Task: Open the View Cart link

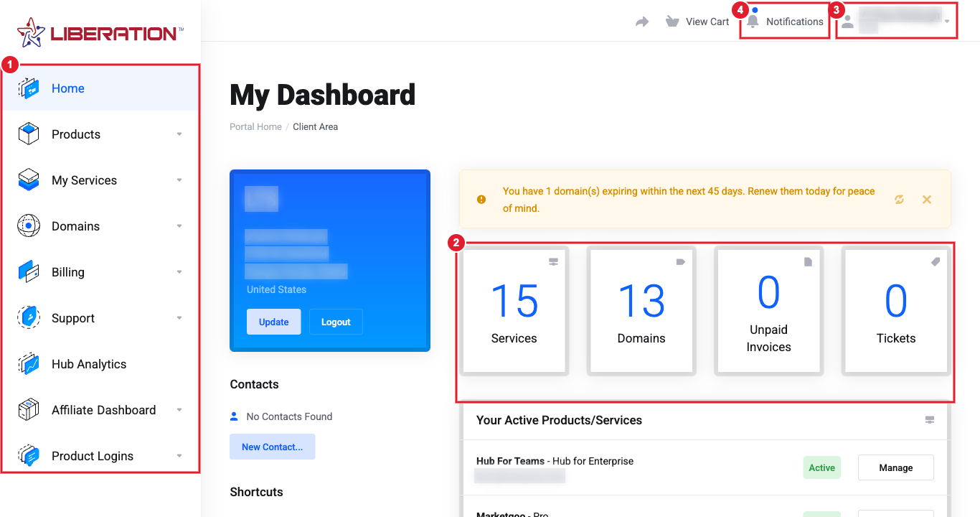Action: pos(707,22)
